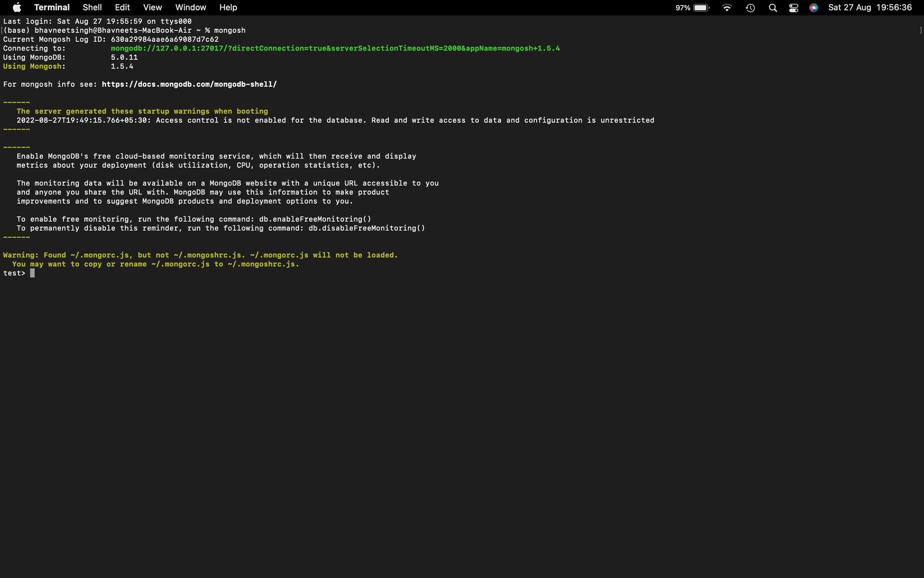Open the Time Machine menu icon

[x=750, y=8]
